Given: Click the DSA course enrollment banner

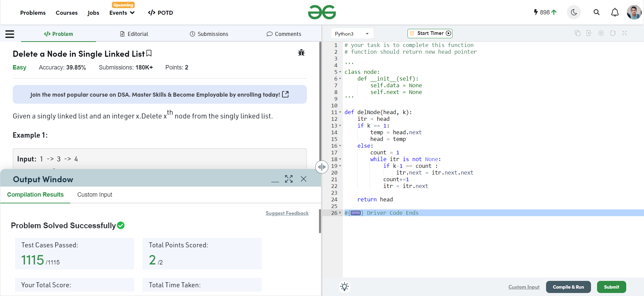Looking at the screenshot, I should pos(160,94).
